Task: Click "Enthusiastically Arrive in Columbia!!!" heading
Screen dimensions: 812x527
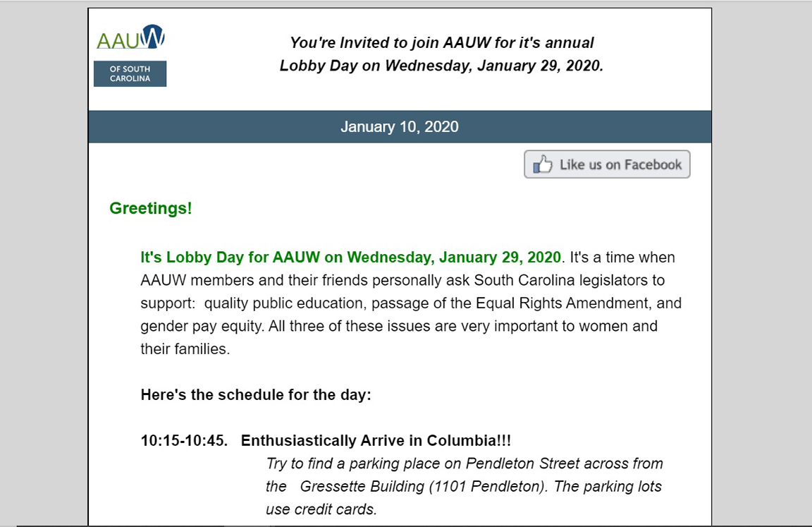Action: 376,440
